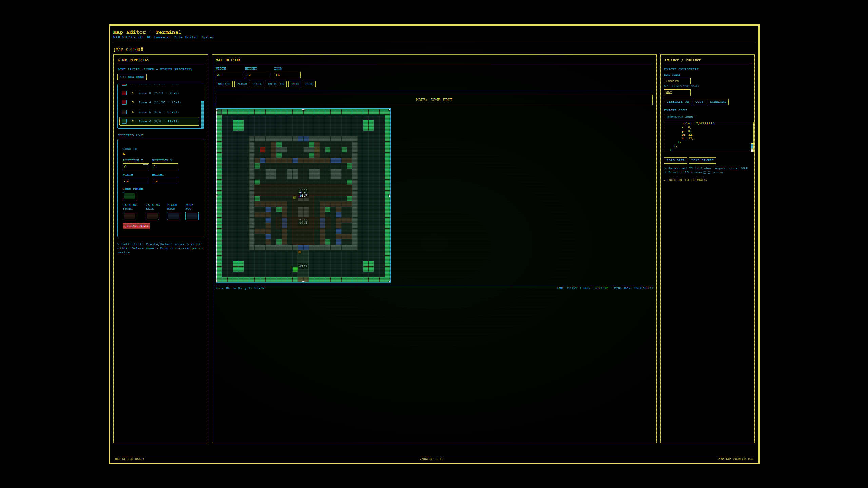
Task: Focus the map Width input field
Action: click(x=229, y=75)
